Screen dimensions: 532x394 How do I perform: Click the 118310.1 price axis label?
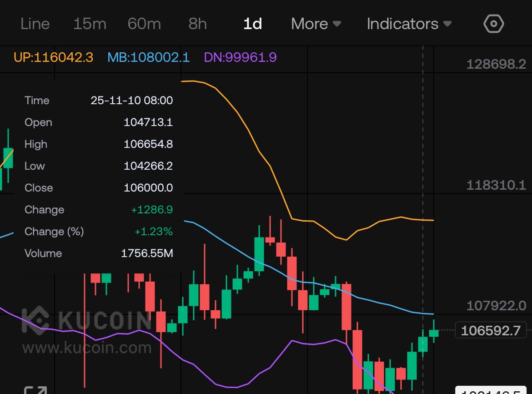click(x=496, y=185)
